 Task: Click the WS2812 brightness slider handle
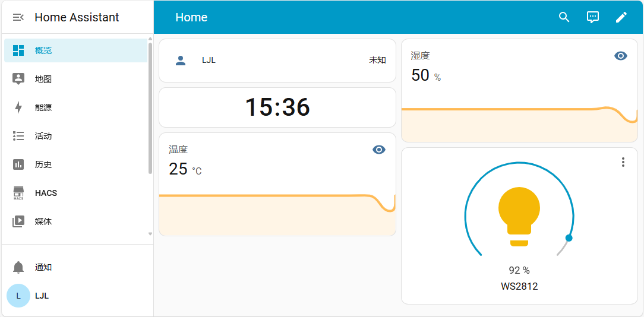(569, 238)
